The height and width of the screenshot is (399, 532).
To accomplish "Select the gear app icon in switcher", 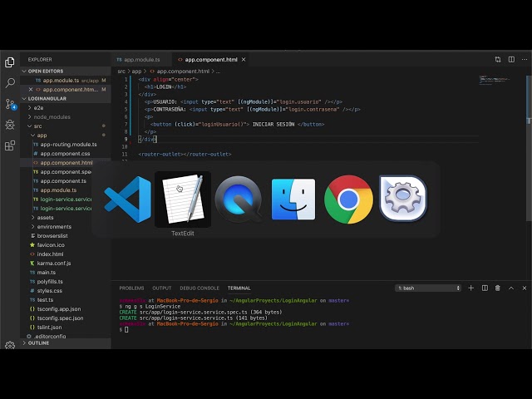I will coord(403,199).
